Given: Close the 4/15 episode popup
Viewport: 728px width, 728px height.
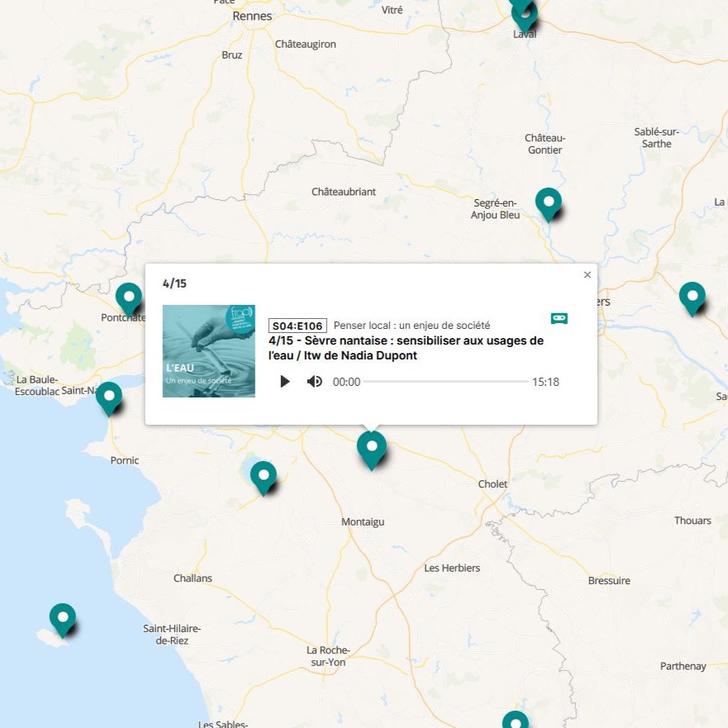Looking at the screenshot, I should pos(588,275).
